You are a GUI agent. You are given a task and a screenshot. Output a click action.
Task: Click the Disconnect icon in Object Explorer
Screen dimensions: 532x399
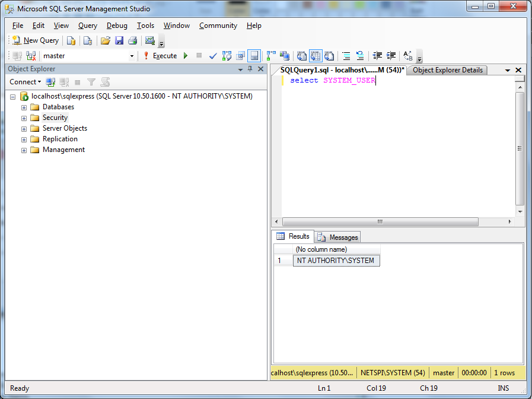[64, 82]
